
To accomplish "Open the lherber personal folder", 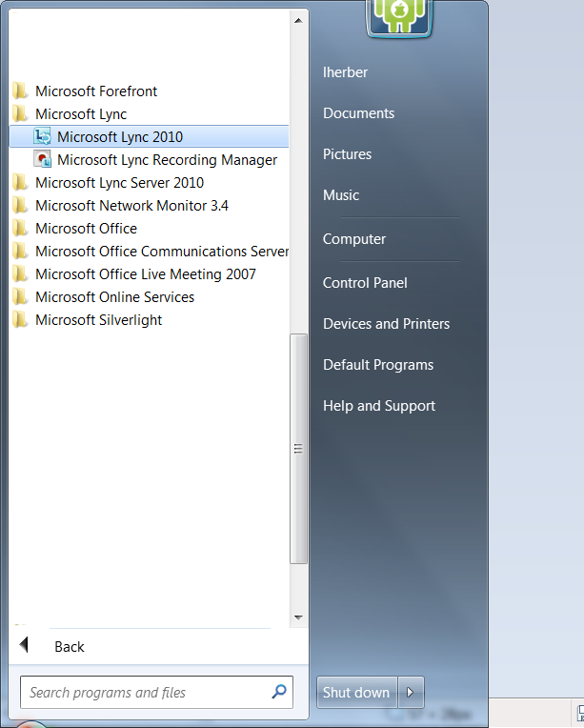I will point(345,72).
